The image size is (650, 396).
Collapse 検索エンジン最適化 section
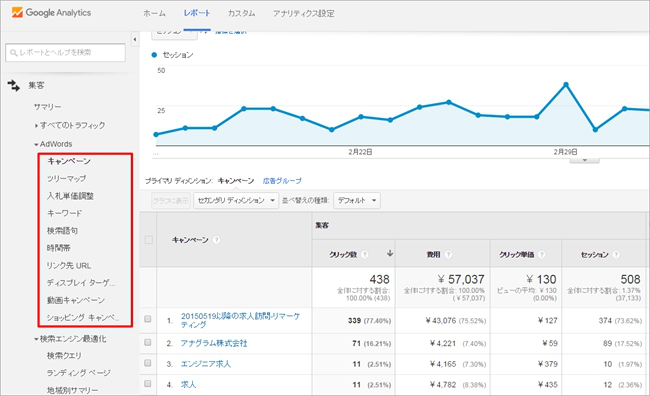pyautogui.click(x=36, y=339)
